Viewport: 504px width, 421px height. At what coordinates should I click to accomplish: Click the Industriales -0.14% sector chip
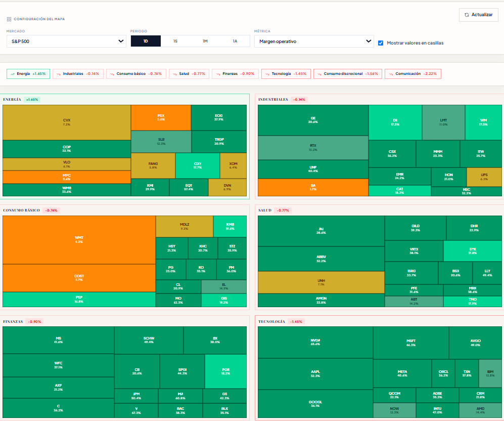point(78,74)
